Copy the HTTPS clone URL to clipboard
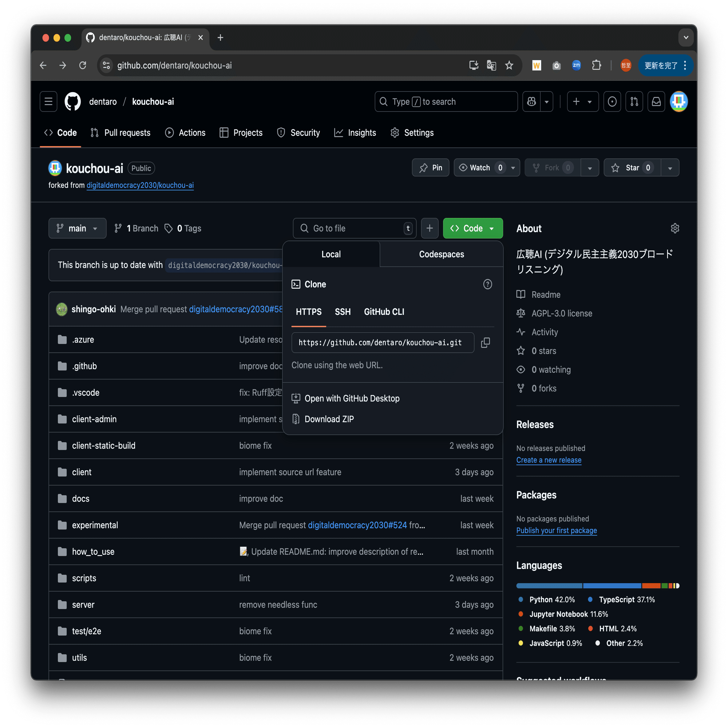This screenshot has width=728, height=728. coord(485,343)
